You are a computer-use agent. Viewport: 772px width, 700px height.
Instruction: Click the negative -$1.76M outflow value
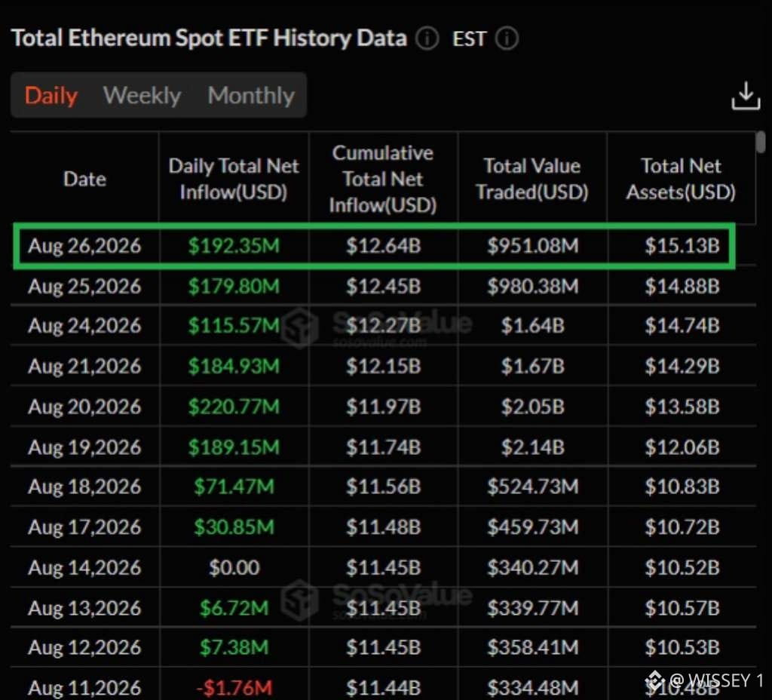pyautogui.click(x=234, y=688)
